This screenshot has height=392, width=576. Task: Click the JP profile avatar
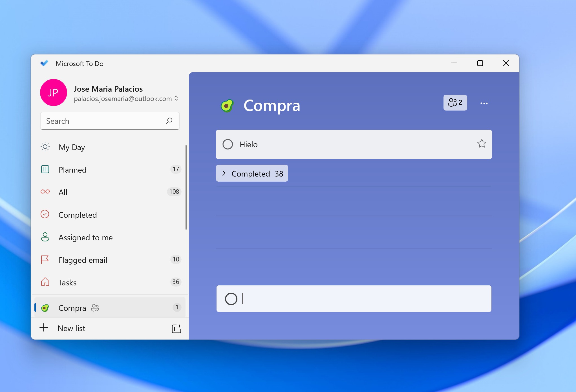pyautogui.click(x=54, y=93)
